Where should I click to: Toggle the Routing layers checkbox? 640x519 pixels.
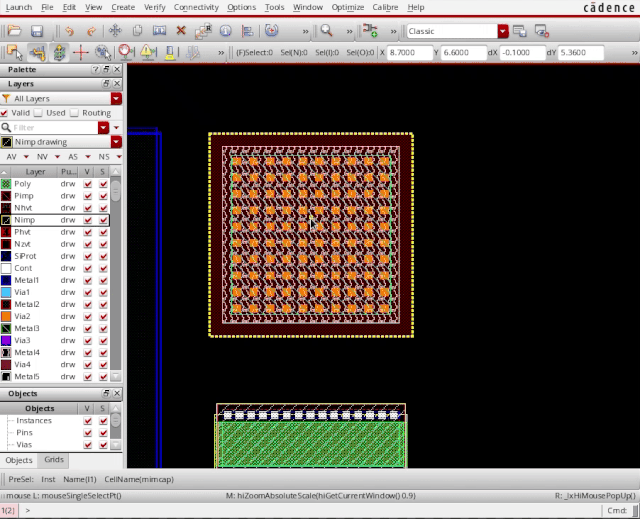tap(76, 113)
